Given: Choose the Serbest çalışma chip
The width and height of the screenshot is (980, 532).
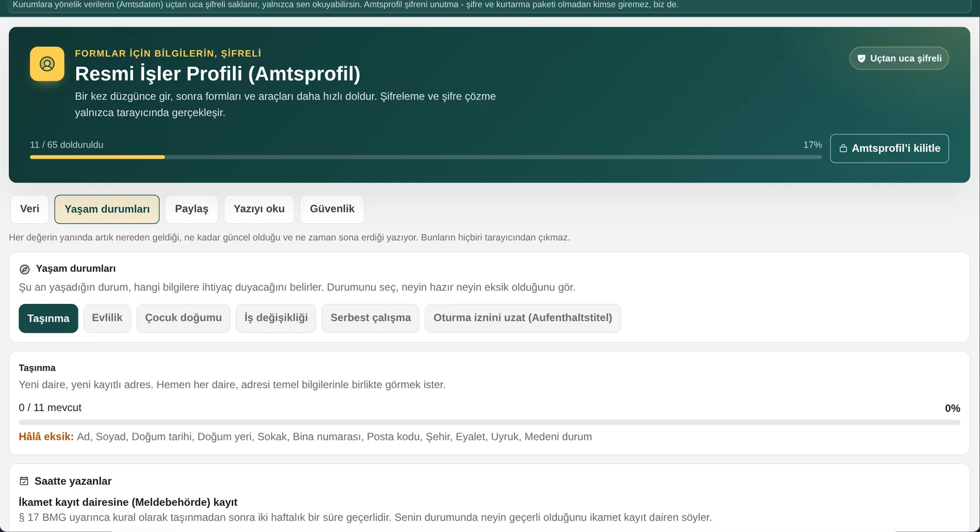Looking at the screenshot, I should pyautogui.click(x=371, y=318).
